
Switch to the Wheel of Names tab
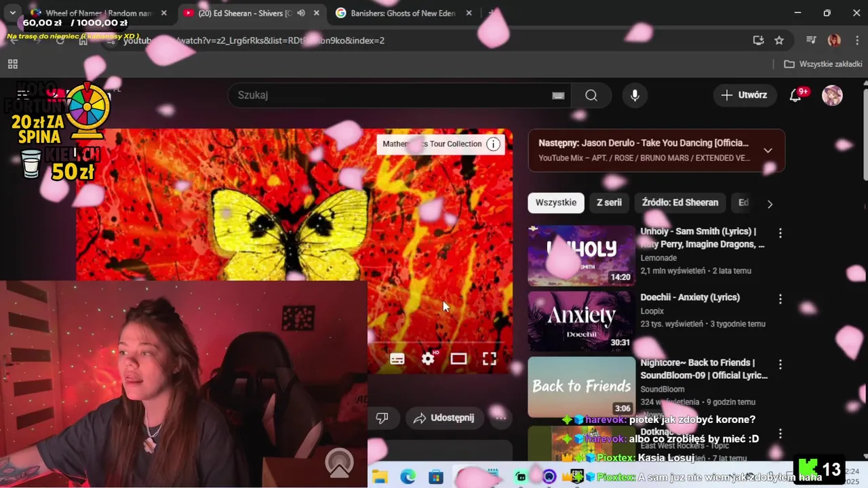(99, 13)
